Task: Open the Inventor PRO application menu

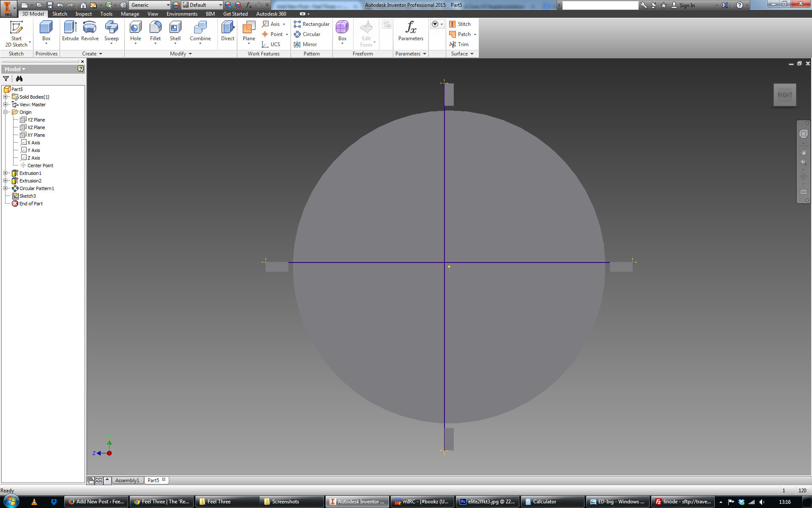Action: pos(8,8)
